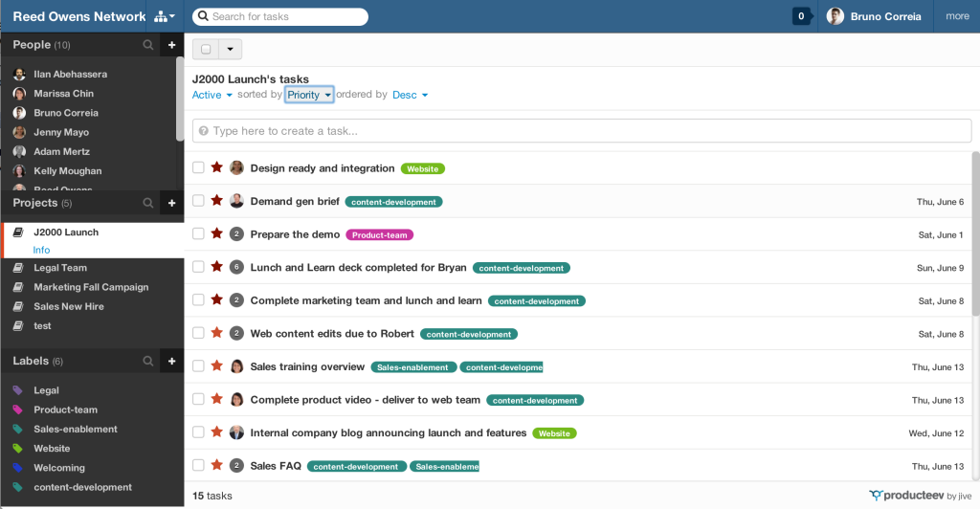
Task: Open Bruno Correia user account menu
Action: tap(874, 16)
